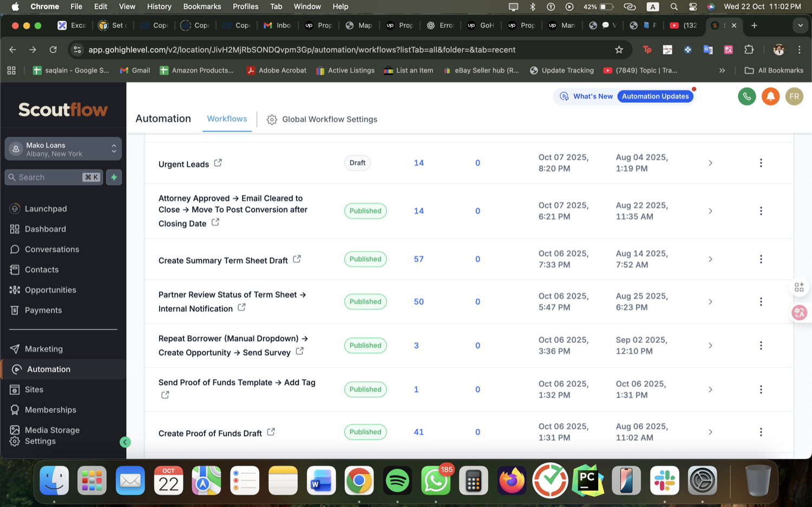Open Profiles menu in menu bar
This screenshot has width=812, height=507.
click(x=245, y=6)
